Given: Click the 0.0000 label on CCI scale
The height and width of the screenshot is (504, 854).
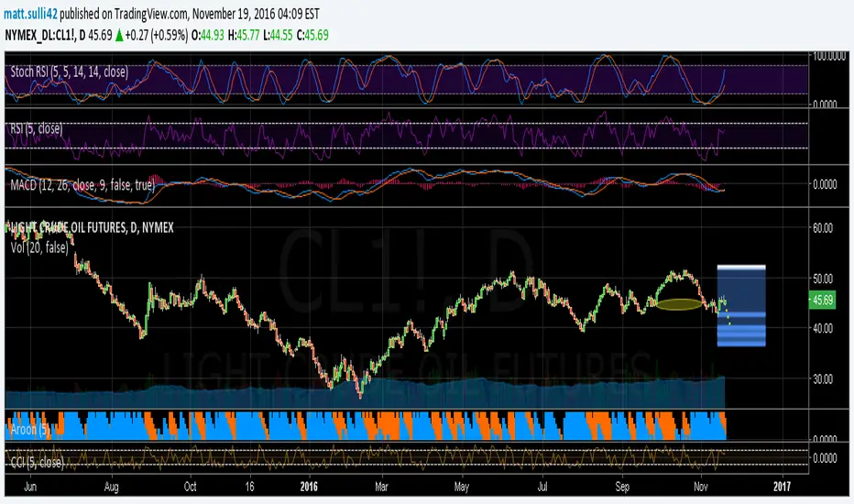Looking at the screenshot, I should point(825,458).
